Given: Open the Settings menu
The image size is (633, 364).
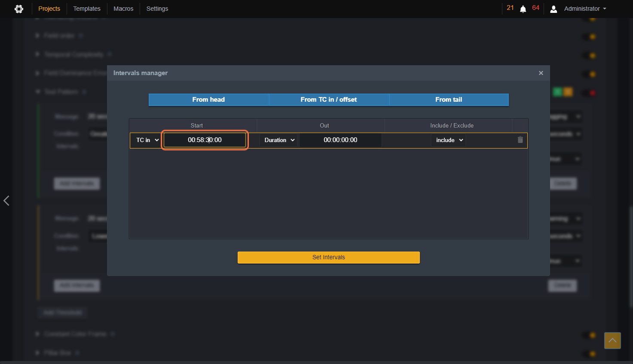Looking at the screenshot, I should (157, 9).
